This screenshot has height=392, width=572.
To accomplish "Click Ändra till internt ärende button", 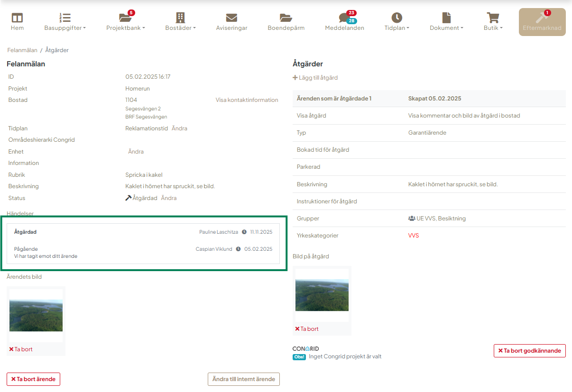I will pos(244,379).
